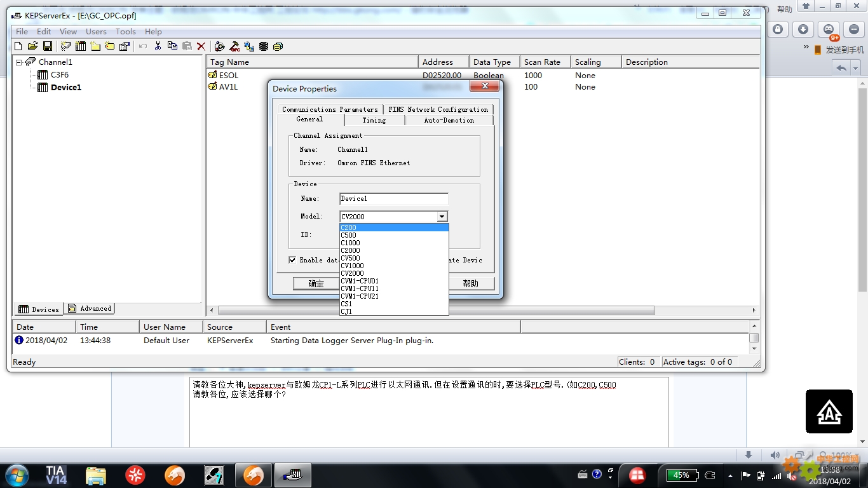
Task: Click the New Tag toolbar icon
Action: click(110, 46)
